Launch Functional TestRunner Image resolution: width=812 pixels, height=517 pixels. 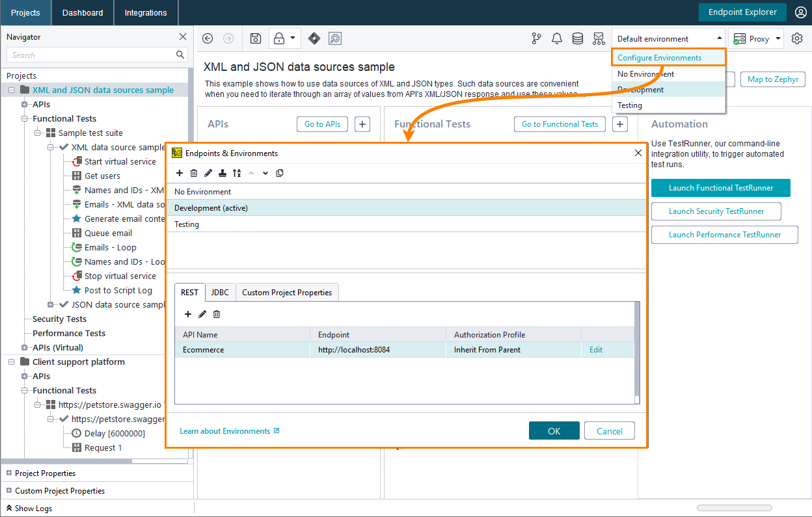point(721,188)
